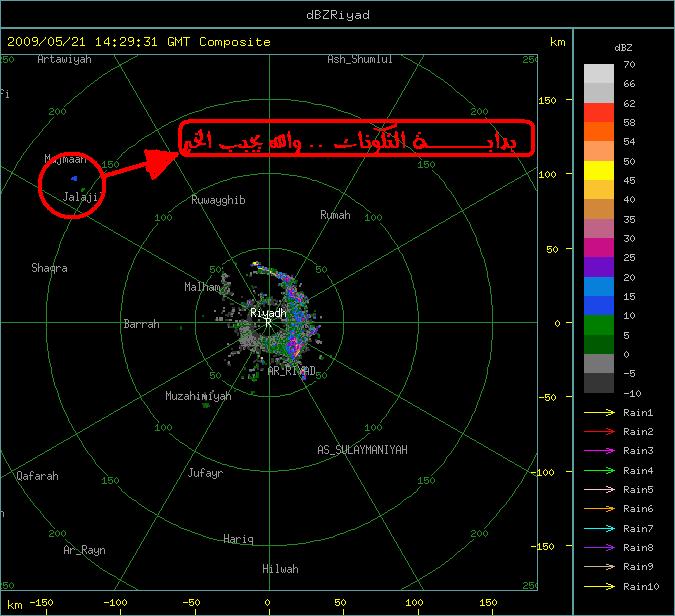Click the blue 10-15 dBZ swatch
This screenshot has height=616, width=675.
coord(599,306)
